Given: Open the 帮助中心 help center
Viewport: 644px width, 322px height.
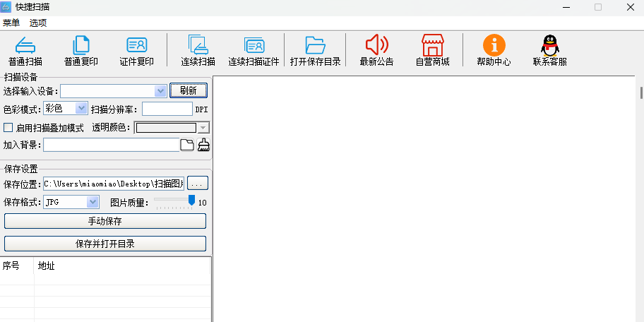Looking at the screenshot, I should 494,47.
